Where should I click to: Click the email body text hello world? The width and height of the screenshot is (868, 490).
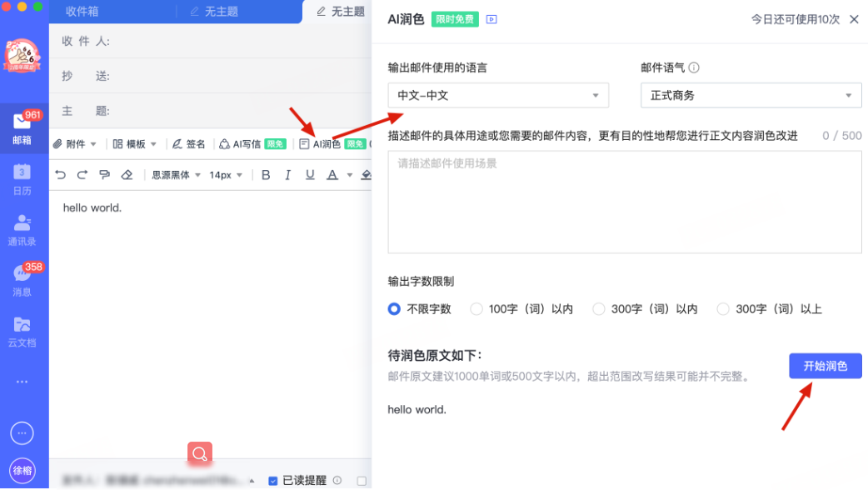(92, 207)
